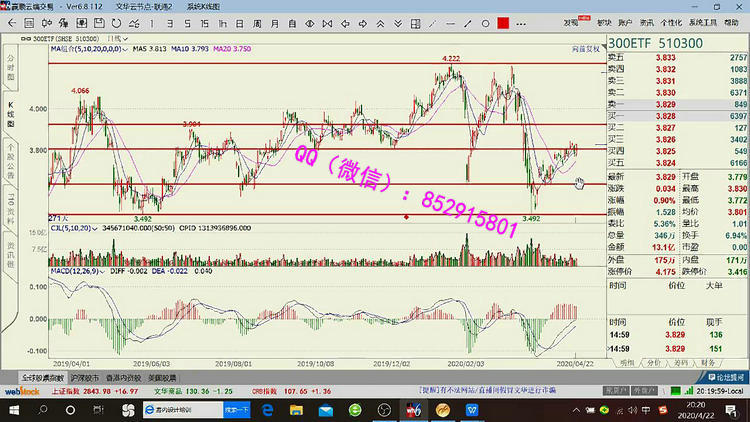Open Microsoft Edge from the taskbar
Viewport: 750px width, 422px height.
tap(266, 410)
